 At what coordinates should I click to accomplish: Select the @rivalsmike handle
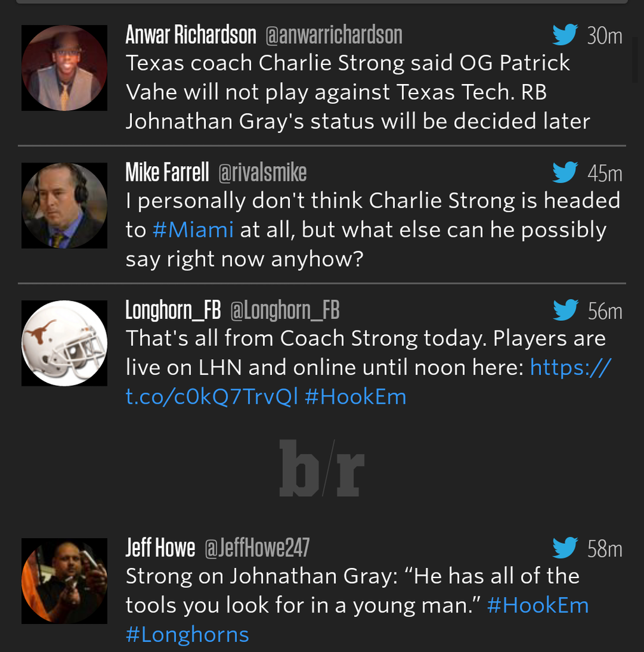point(262,173)
